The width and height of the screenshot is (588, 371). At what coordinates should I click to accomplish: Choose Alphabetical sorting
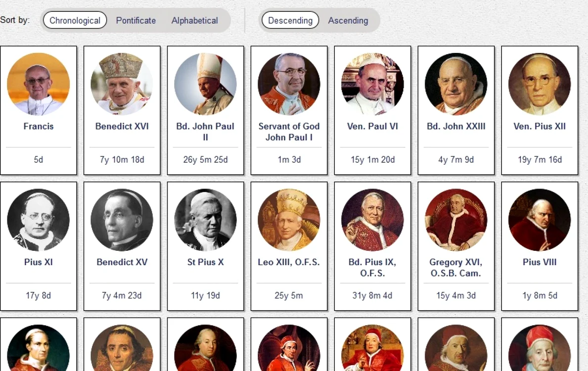(195, 20)
